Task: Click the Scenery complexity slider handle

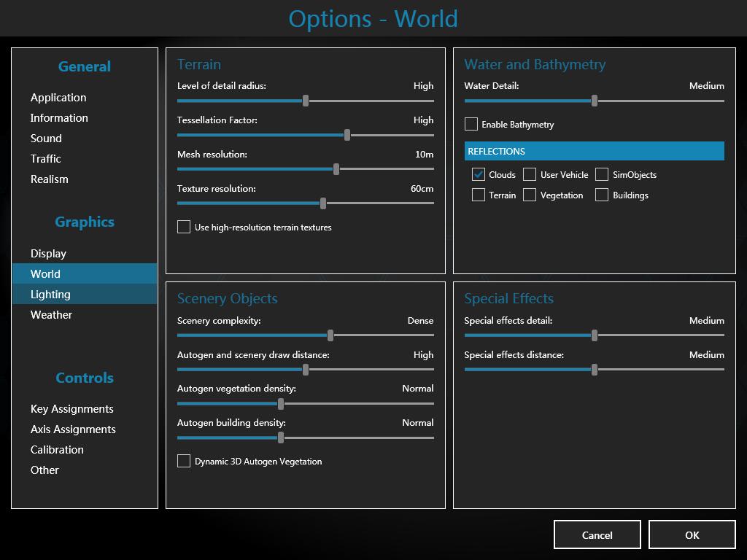Action: [330, 335]
